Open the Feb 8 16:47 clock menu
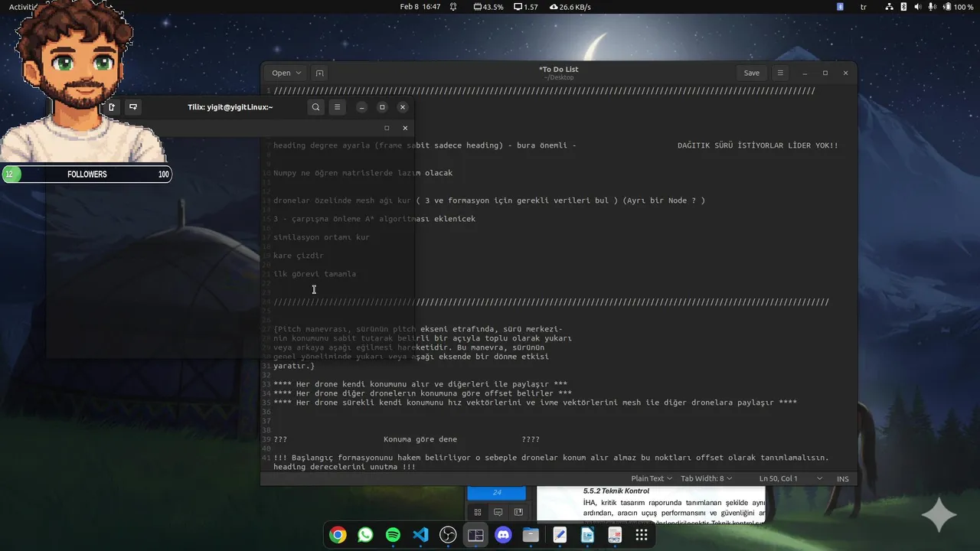This screenshot has height=551, width=980. coord(420,7)
